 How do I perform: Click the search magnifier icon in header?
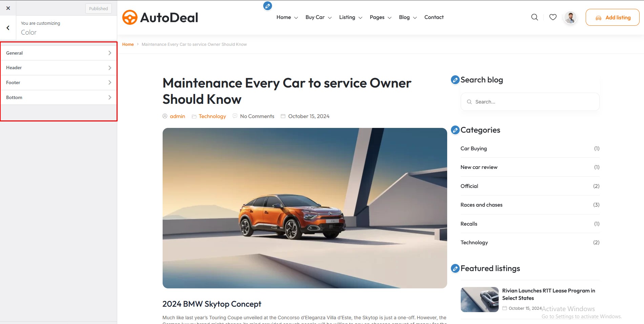(x=535, y=17)
